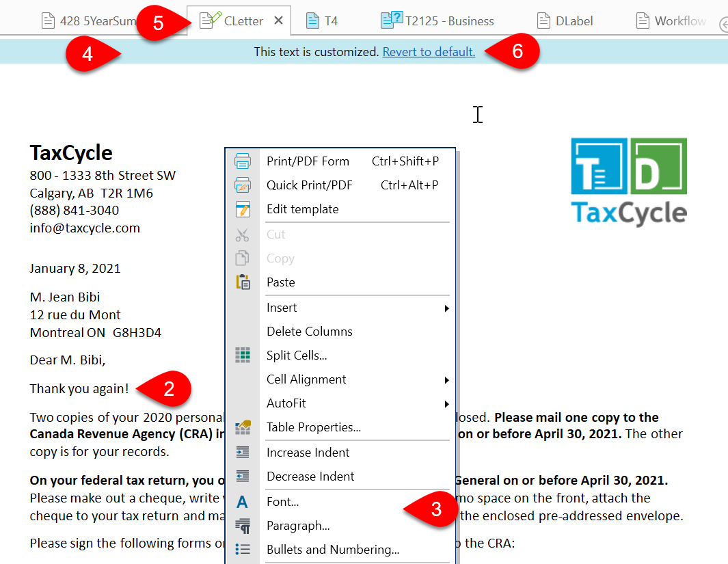Click the Split Cells grid icon

click(243, 355)
